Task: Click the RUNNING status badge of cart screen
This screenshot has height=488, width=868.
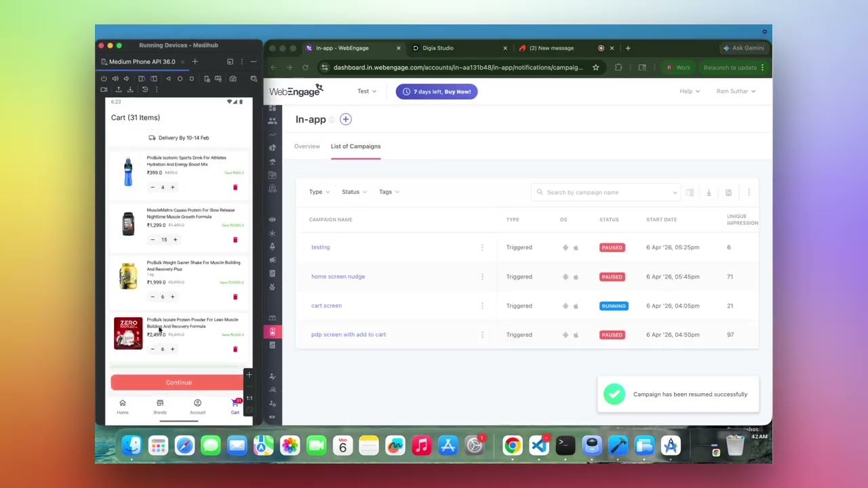Action: [614, 306]
